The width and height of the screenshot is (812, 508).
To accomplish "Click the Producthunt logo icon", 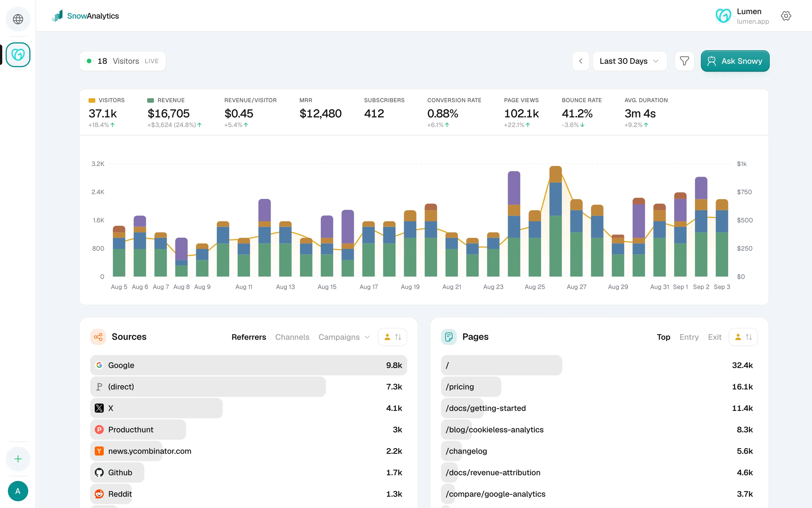I will [x=99, y=429].
